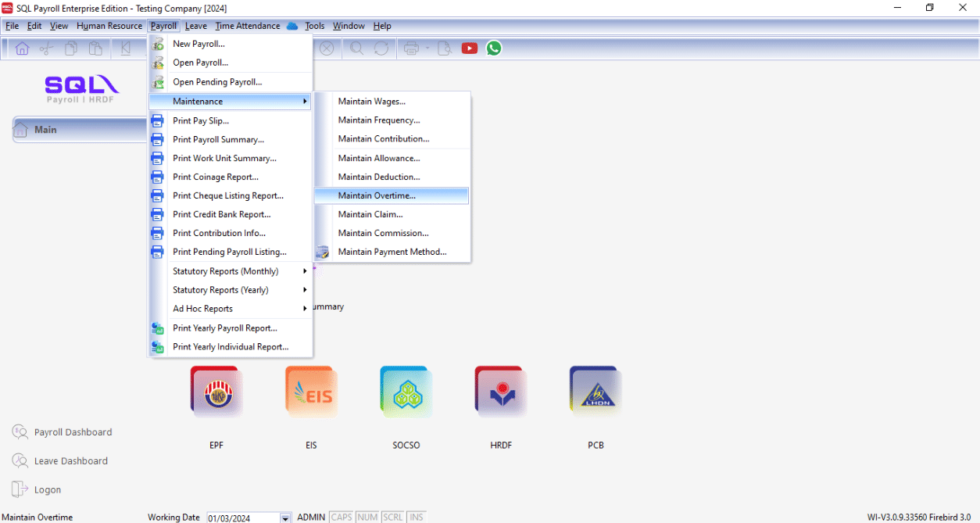Click the Logon link in sidebar

pyautogui.click(x=47, y=490)
